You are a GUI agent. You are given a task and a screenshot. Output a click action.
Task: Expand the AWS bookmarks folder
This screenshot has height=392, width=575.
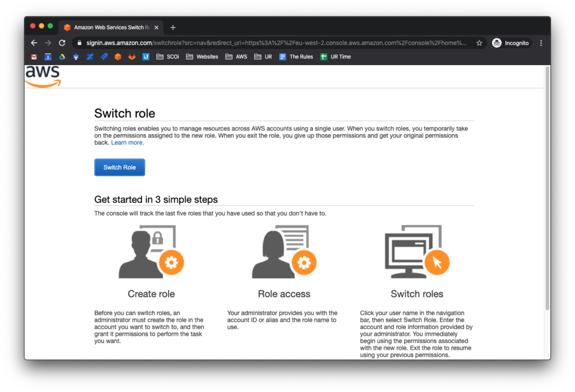click(236, 57)
